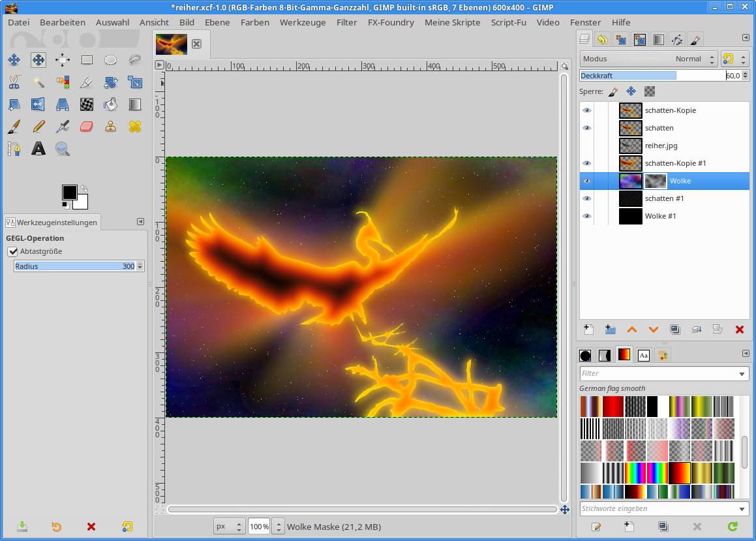The image size is (756, 541).
Task: Open the gradient Filter dropdown arrow
Action: tap(742, 374)
